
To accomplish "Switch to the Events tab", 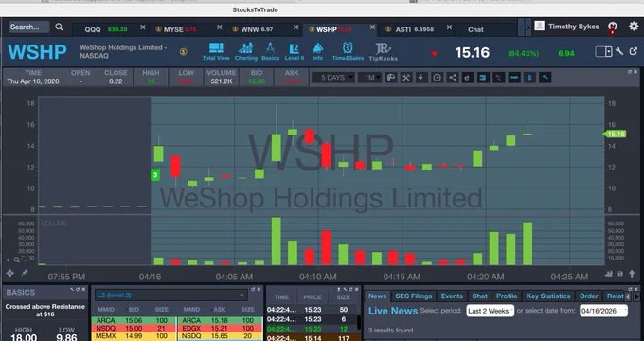I will 452,296.
